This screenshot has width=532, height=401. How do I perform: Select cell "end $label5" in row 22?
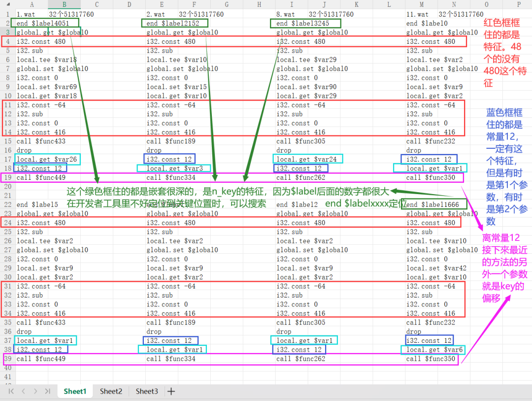coord(37,204)
